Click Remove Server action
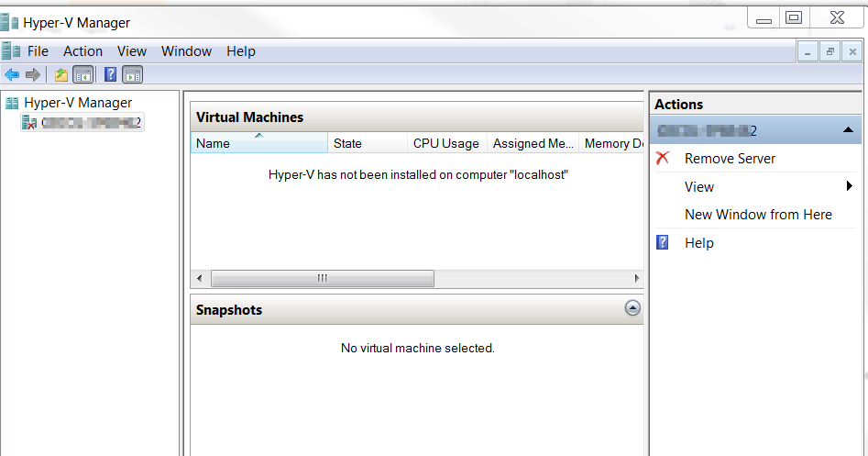Viewport: 868px width, 456px height. (730, 159)
